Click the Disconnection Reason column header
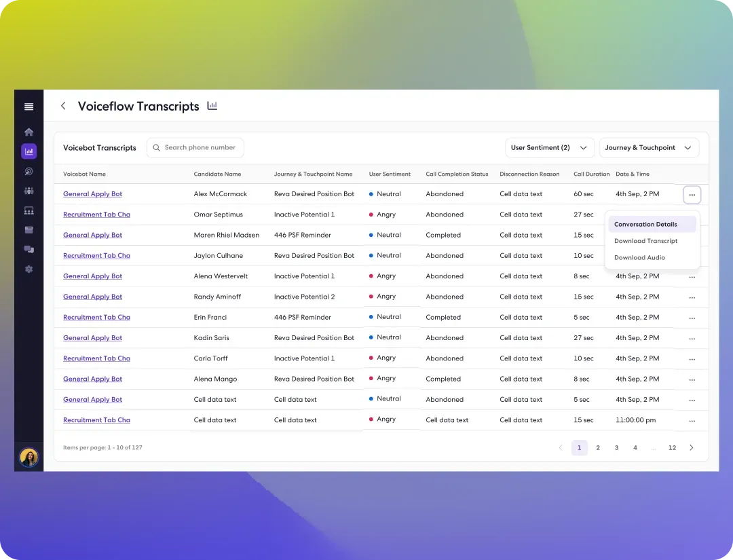Screen dimensions: 733x560 [x=529, y=174]
